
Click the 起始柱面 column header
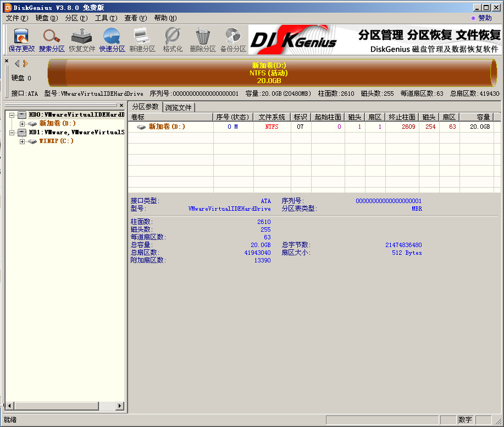pyautogui.click(x=328, y=117)
